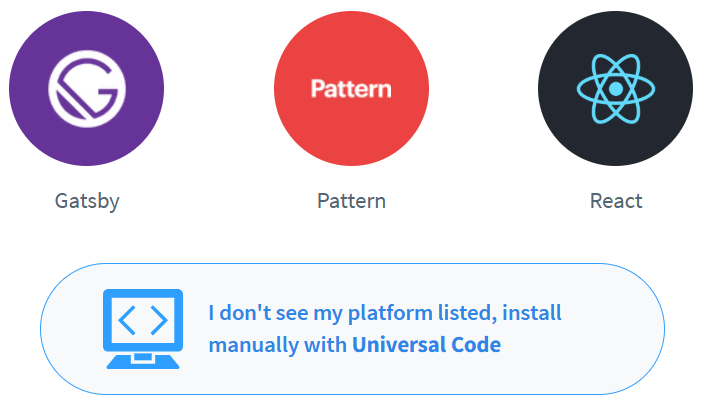Click the nucleus dot of React atom

[616, 89]
